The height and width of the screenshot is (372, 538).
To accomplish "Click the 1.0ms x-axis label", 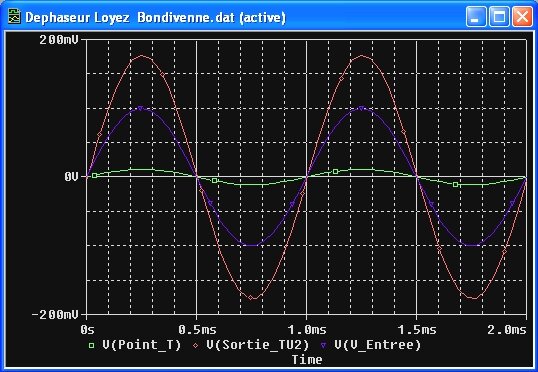I will [x=307, y=330].
